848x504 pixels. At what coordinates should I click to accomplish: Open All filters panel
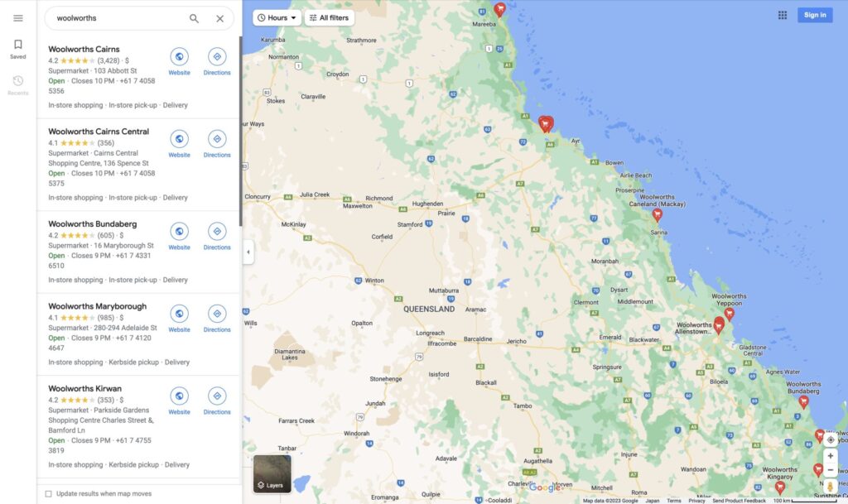[x=329, y=18]
